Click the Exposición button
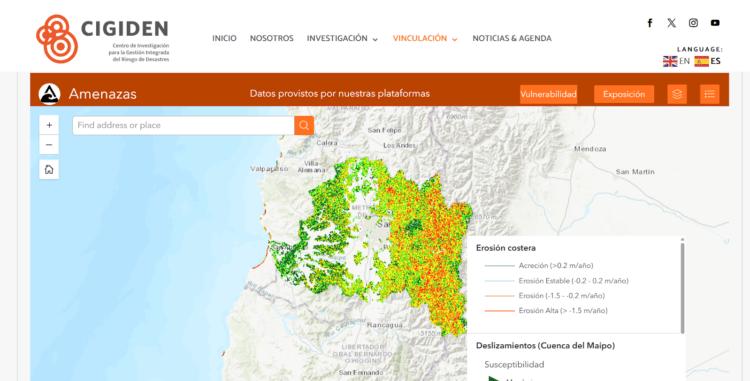The width and height of the screenshot is (750, 381). 624,94
